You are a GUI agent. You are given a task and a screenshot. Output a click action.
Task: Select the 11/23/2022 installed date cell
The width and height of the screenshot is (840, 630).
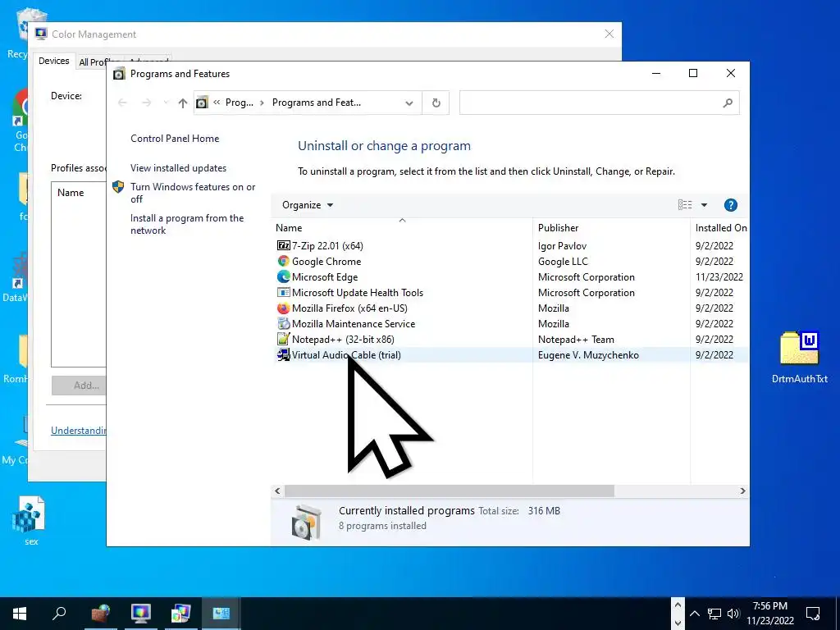(719, 277)
